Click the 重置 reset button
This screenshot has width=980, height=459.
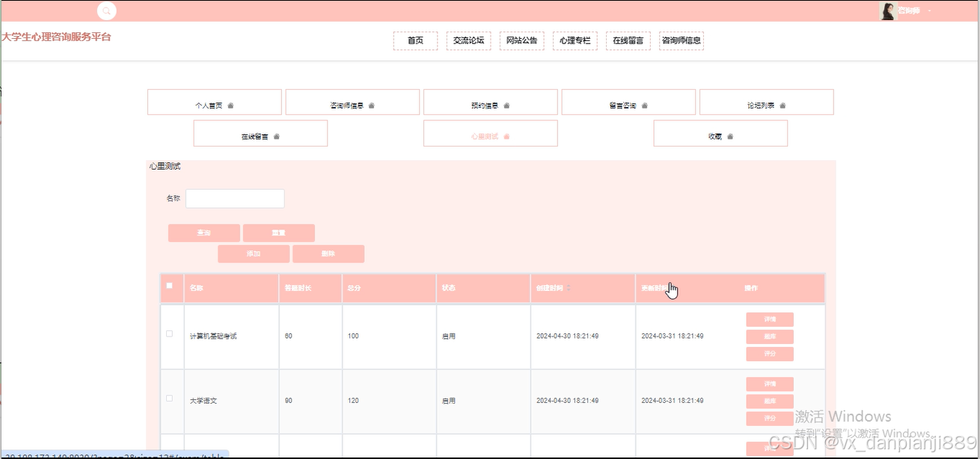coord(278,232)
